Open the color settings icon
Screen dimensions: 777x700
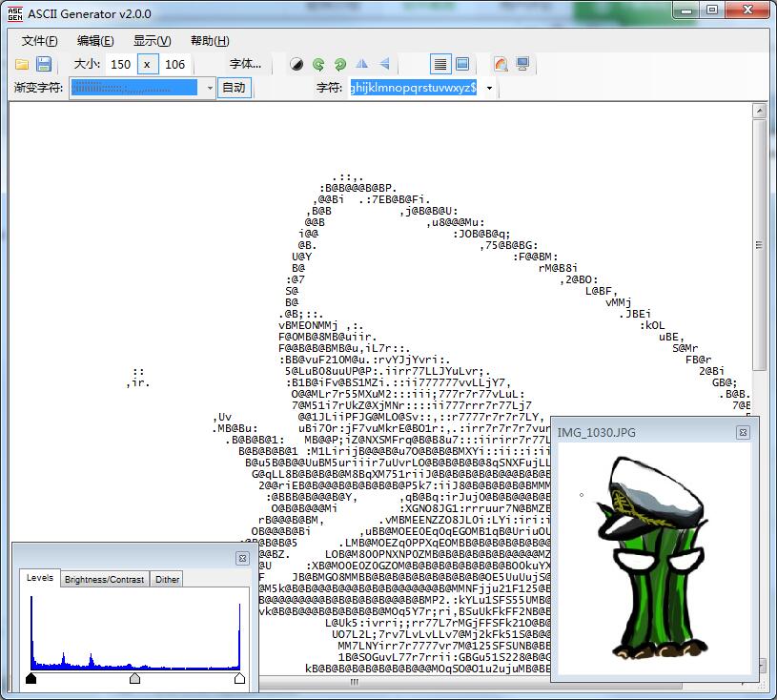tap(501, 65)
